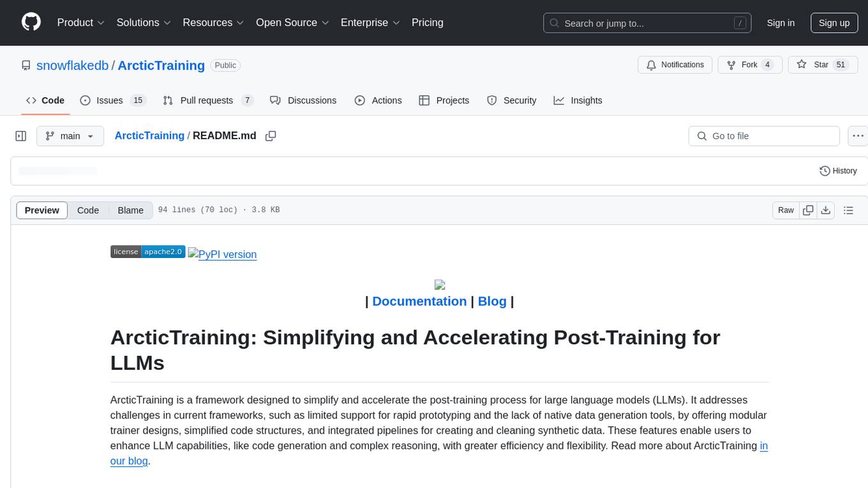Download the raw file
The image size is (868, 488).
point(825,210)
